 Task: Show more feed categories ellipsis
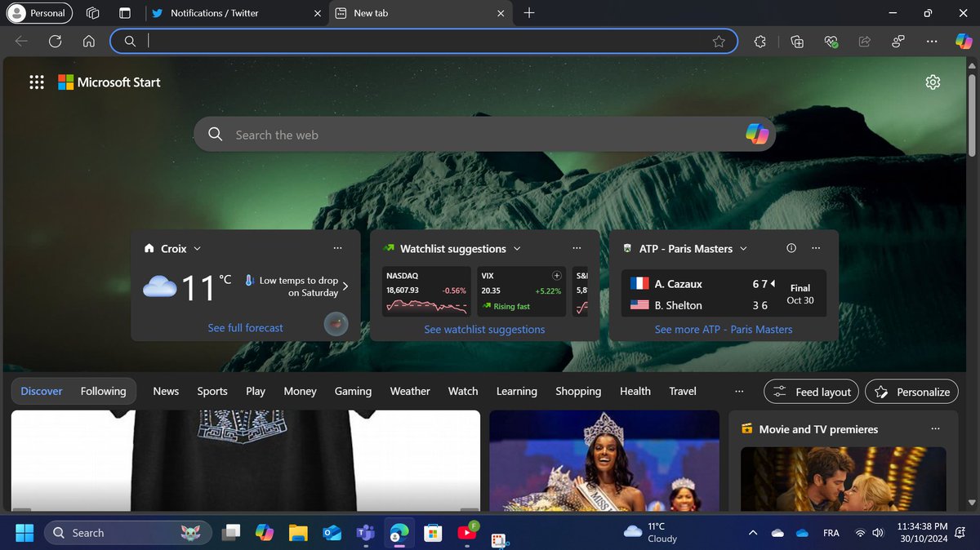pos(739,392)
